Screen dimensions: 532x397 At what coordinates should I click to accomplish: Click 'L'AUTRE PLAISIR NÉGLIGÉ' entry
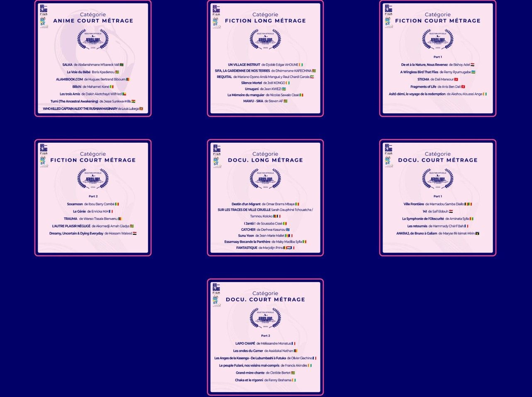tap(93, 226)
